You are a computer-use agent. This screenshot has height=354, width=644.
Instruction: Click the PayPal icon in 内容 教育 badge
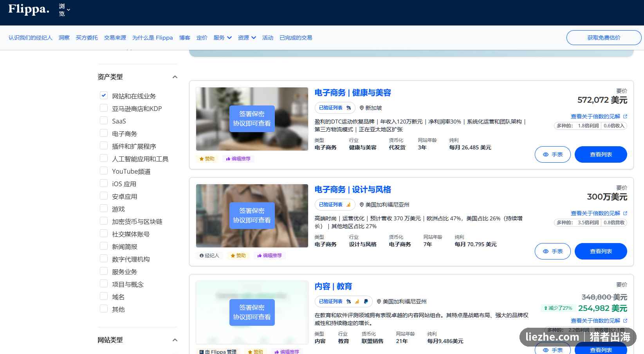point(366,301)
